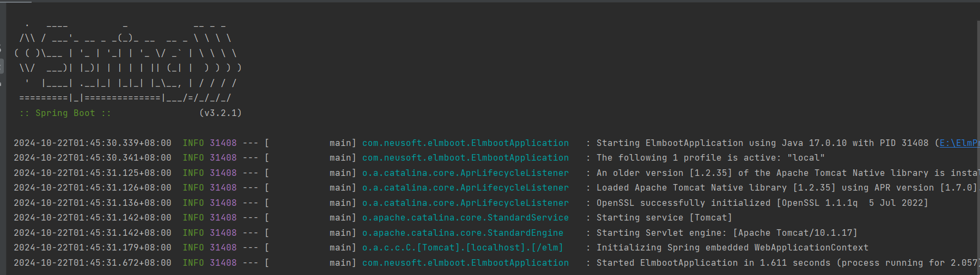Click the StandardService logger class name
980x275 pixels.
pyautogui.click(x=465, y=218)
